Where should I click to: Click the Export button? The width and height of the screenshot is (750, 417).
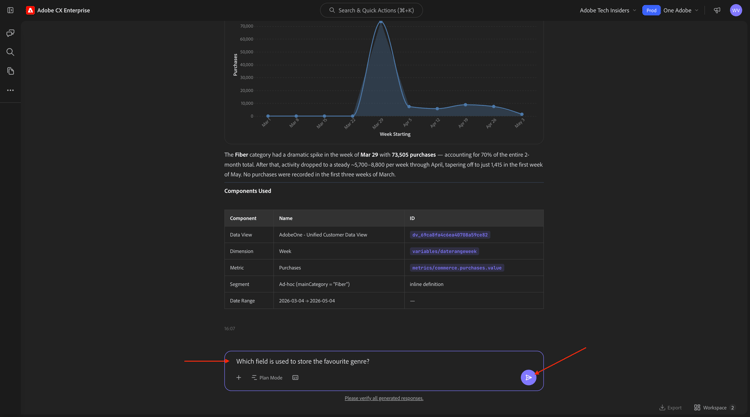(x=670, y=407)
